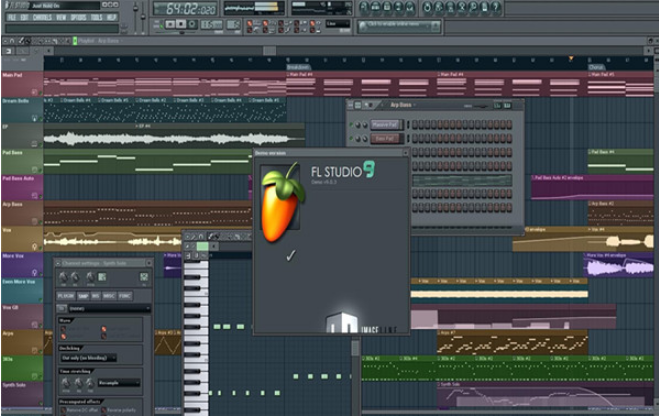Open the CHANNELS menu

pos(42,17)
